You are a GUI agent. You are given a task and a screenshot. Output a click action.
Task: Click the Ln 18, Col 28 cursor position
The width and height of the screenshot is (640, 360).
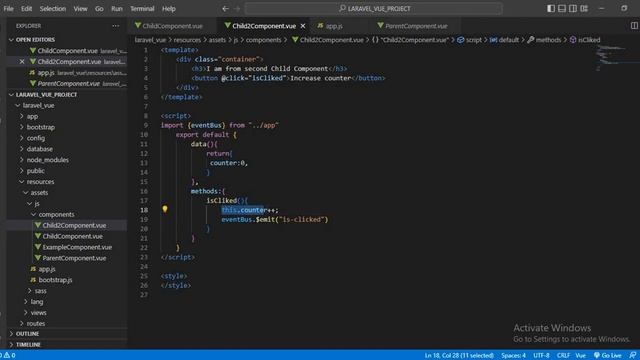click(459, 356)
